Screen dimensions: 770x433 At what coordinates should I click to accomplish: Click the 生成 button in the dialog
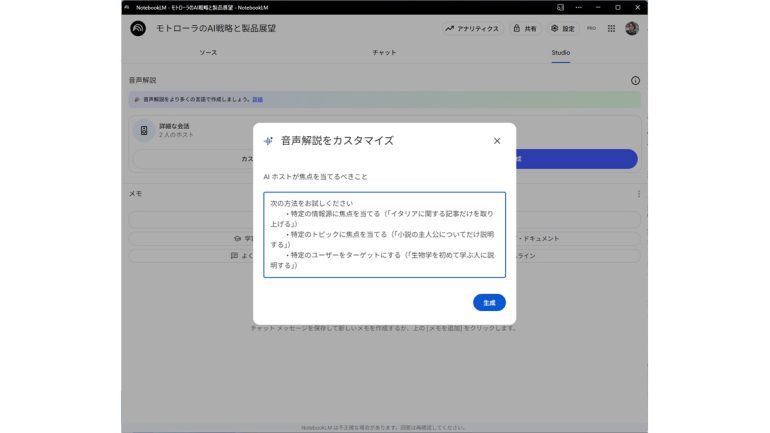pyautogui.click(x=489, y=302)
